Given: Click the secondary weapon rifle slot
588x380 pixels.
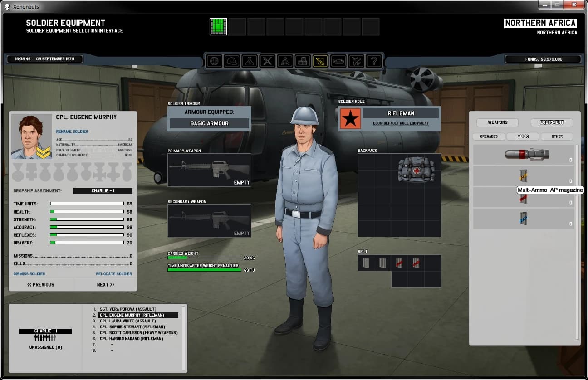Looking at the screenshot, I should [209, 220].
